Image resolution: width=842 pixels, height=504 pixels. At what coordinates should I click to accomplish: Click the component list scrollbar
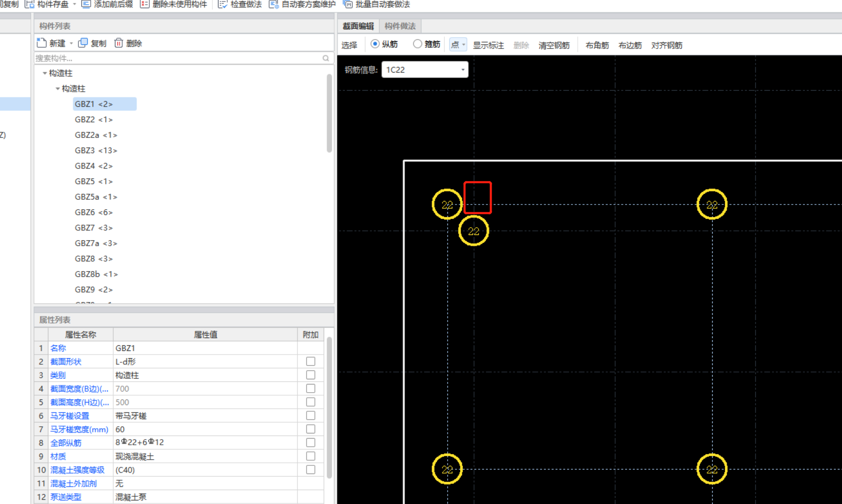329,113
